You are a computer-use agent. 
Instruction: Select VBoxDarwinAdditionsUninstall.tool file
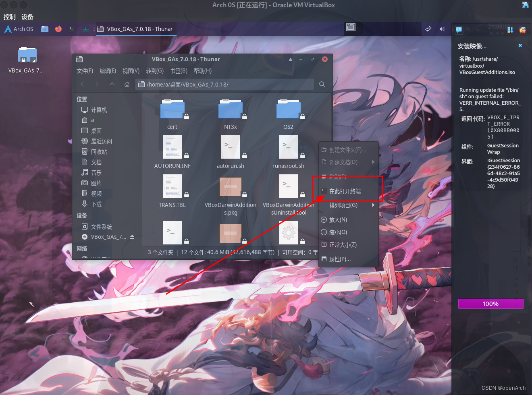tap(289, 196)
